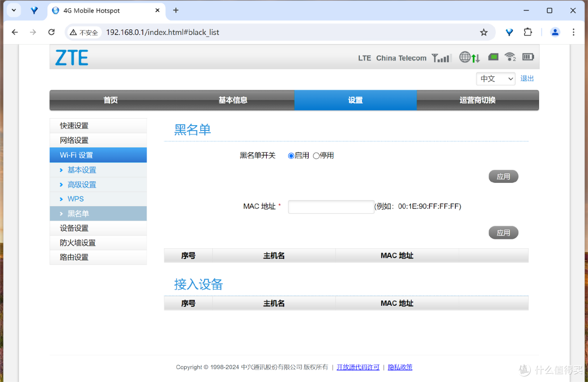
Task: Click MAC 地址 header in blacklist table
Action: click(x=397, y=256)
